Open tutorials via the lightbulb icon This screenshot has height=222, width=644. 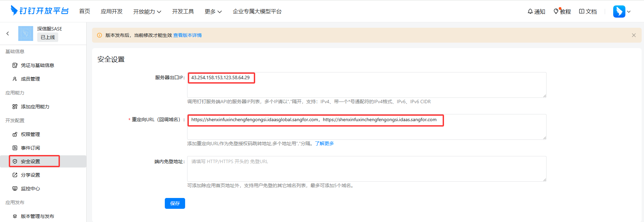pyautogui.click(x=556, y=12)
